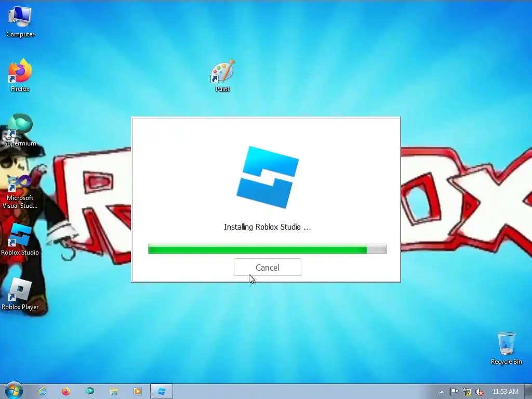The width and height of the screenshot is (532, 399).
Task: Launch Internet Explorer from the taskbar
Action: point(42,392)
